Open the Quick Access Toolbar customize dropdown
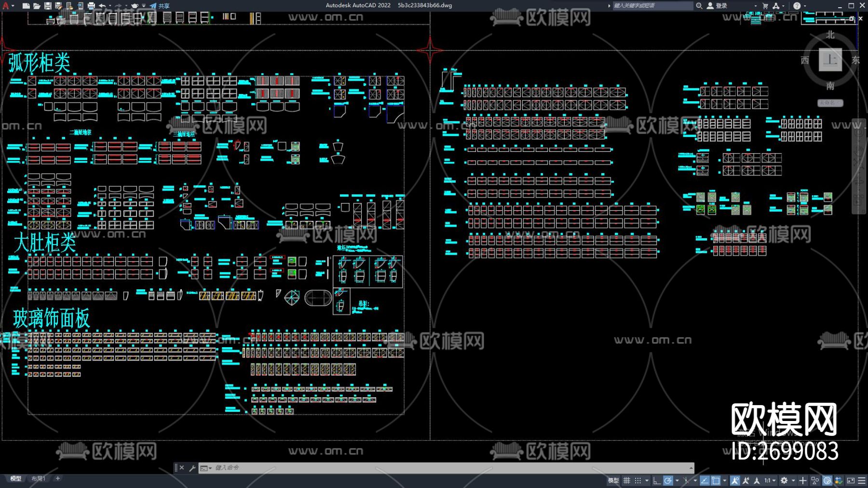Screen dimensions: 868x488 click(144, 6)
